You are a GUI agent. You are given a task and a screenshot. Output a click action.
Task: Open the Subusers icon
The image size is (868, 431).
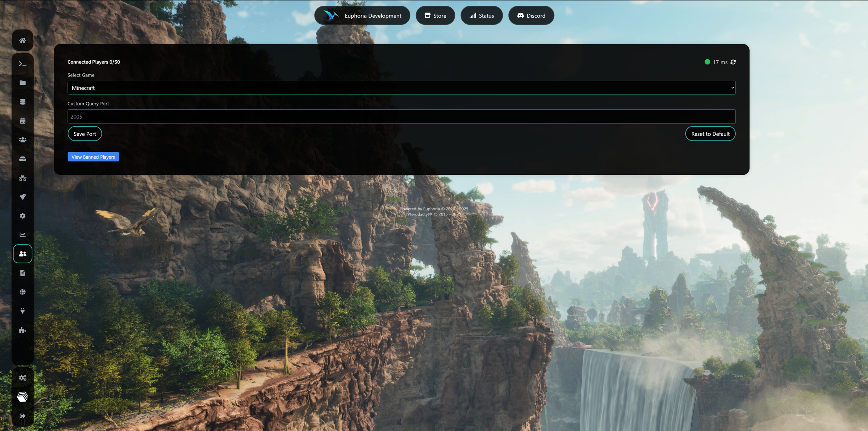pyautogui.click(x=23, y=139)
